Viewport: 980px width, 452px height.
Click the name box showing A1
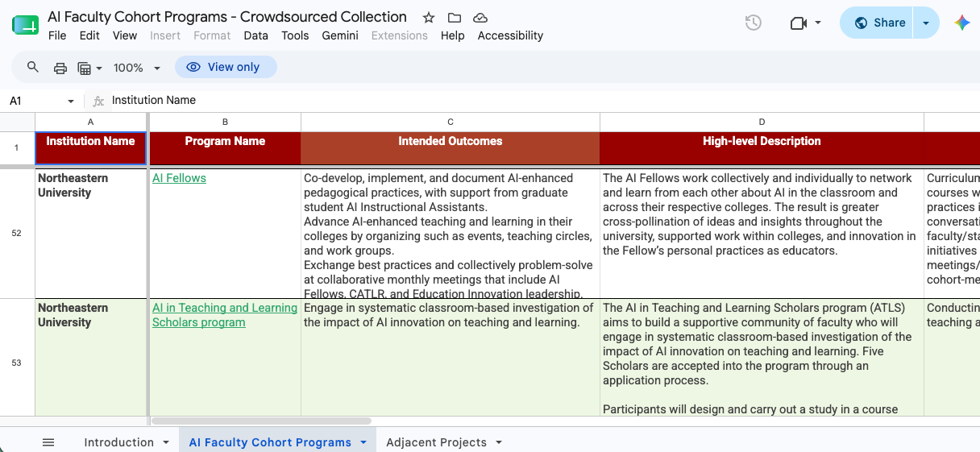coord(36,101)
